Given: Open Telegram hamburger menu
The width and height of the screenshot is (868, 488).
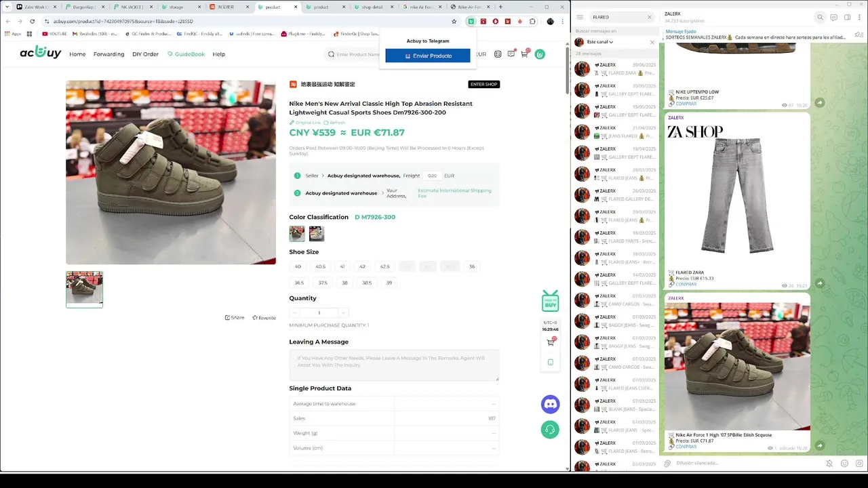Looking at the screenshot, I should 580,17.
